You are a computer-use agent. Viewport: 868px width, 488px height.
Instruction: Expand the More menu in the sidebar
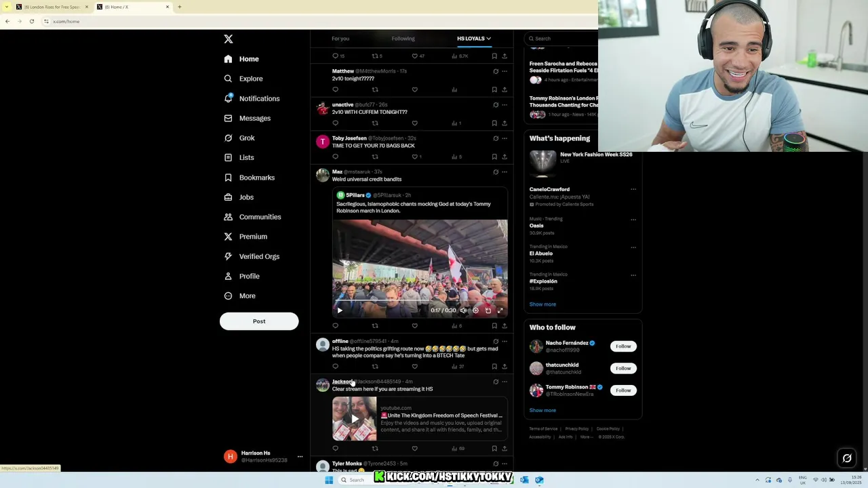[239, 296]
